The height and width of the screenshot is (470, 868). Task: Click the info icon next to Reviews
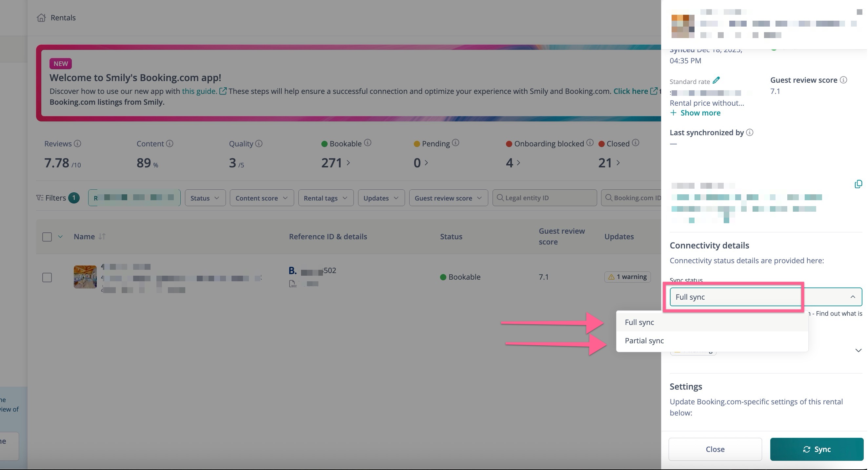coord(77,144)
